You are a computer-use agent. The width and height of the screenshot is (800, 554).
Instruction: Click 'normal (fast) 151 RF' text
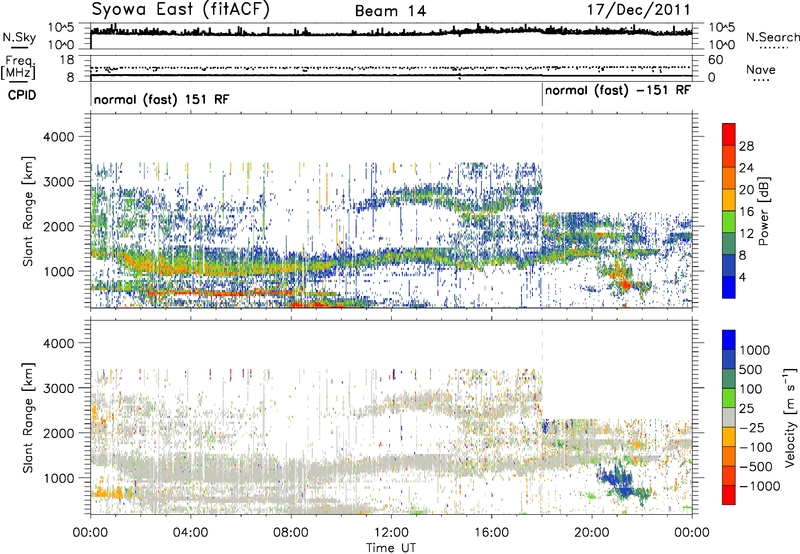point(162,99)
